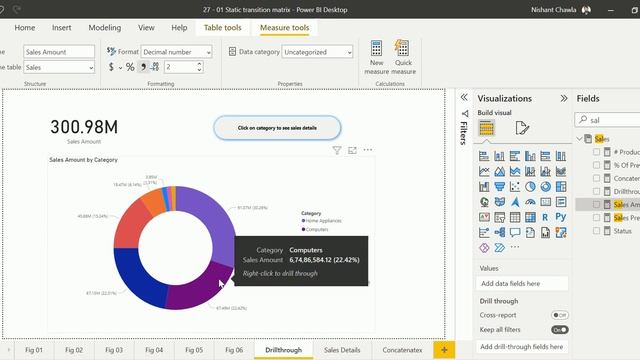Pick the Q&A visual
The width and height of the screenshot is (640, 360).
click(515, 233)
